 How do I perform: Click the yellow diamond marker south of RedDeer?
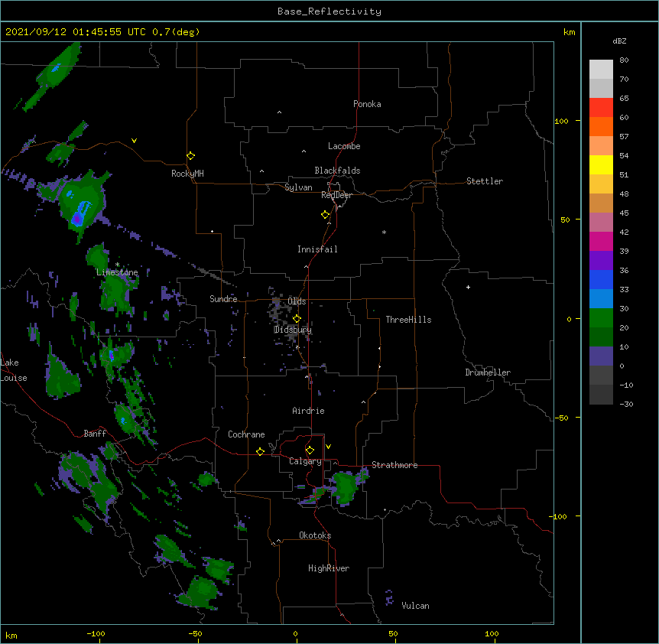click(x=326, y=215)
